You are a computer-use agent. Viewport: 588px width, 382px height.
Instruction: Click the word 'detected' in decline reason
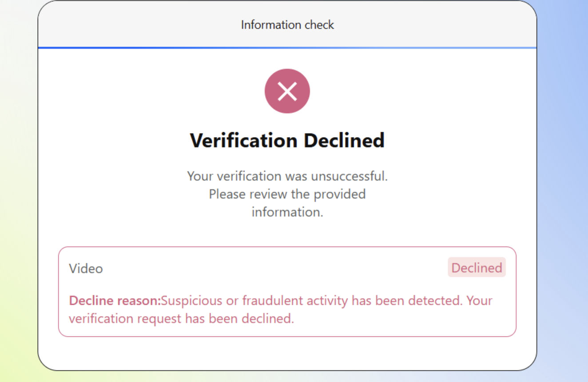pyautogui.click(x=435, y=301)
